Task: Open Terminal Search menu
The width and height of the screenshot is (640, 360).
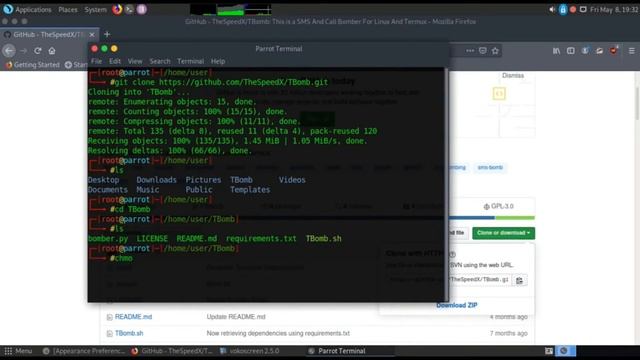Action: (x=160, y=61)
